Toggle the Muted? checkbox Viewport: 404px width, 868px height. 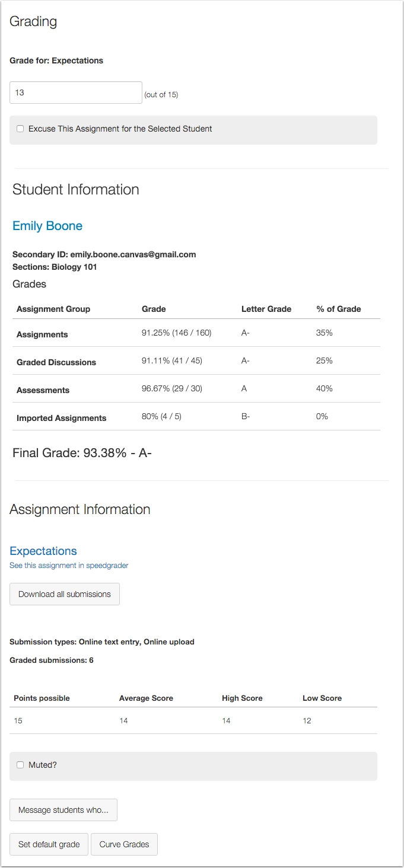20,765
